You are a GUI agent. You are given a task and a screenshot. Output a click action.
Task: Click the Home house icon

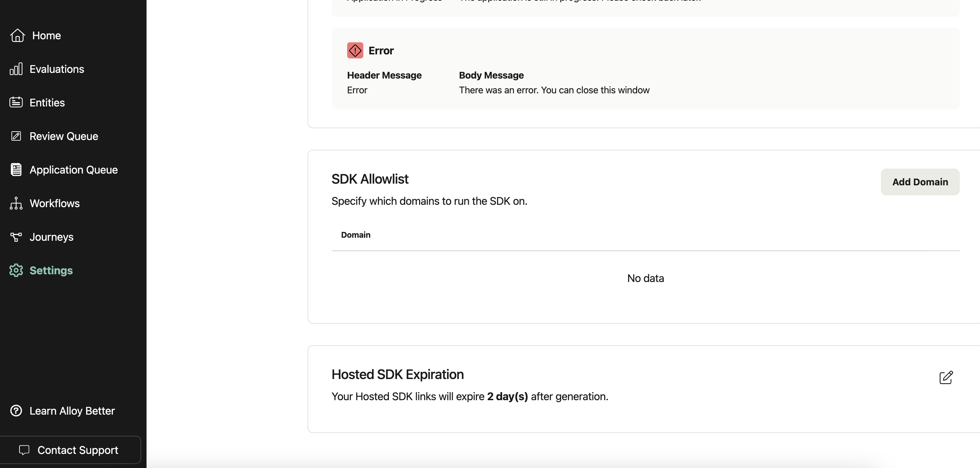click(x=17, y=35)
